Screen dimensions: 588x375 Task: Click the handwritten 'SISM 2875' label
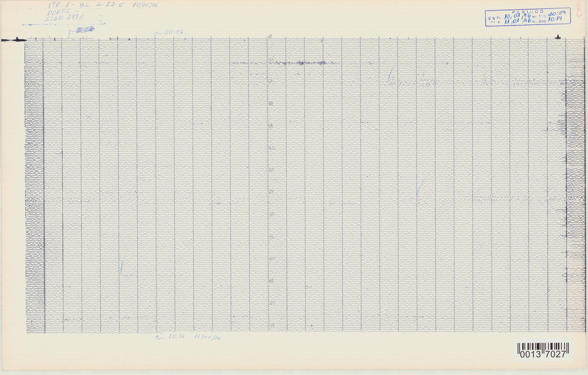click(x=64, y=18)
